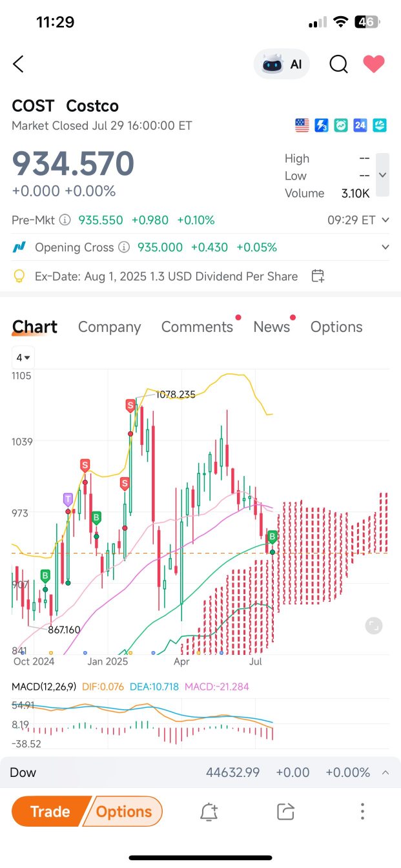Screen dimensions: 401x868
Task: Tap the chart fullscreen rotate icon
Action: click(x=373, y=625)
